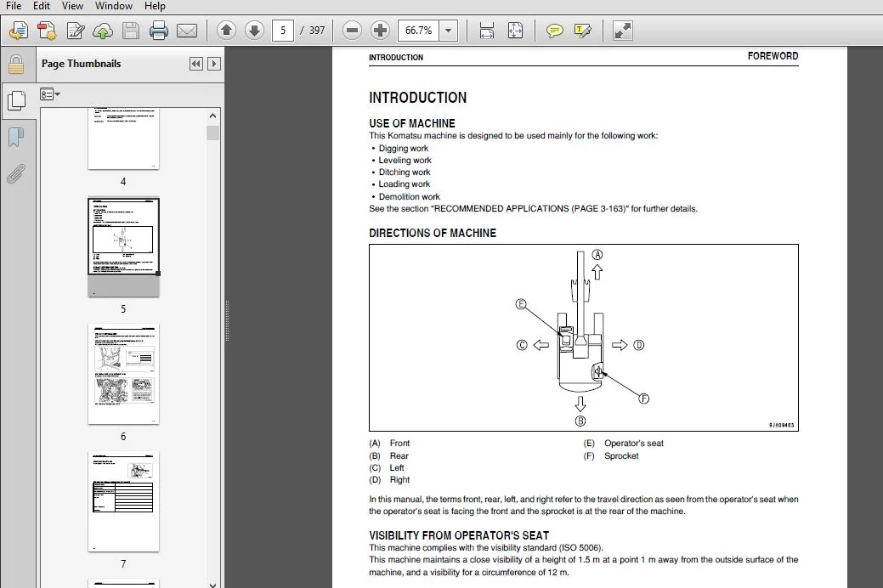Click the thumbnail scrollbar handle
883x588 pixels.
pyautogui.click(x=212, y=133)
